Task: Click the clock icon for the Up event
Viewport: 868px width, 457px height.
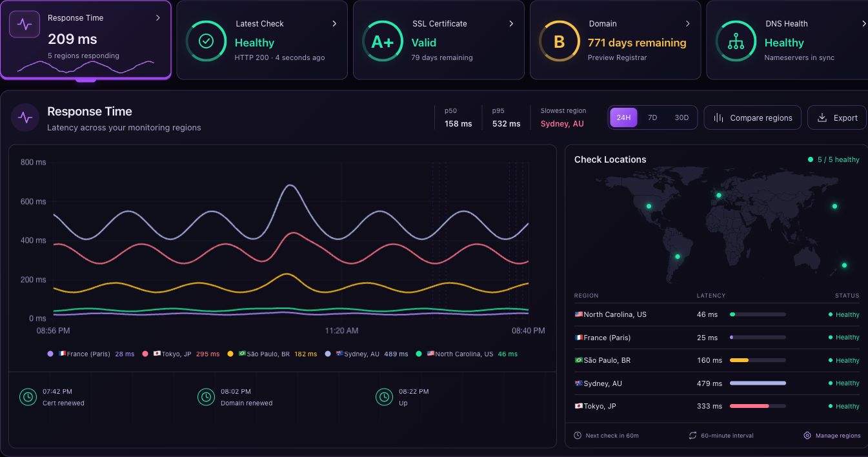Action: point(384,397)
